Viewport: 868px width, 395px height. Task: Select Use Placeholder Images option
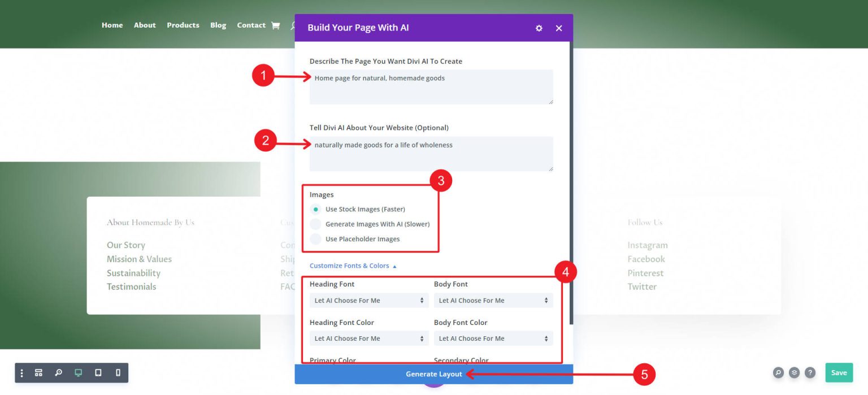(x=316, y=238)
